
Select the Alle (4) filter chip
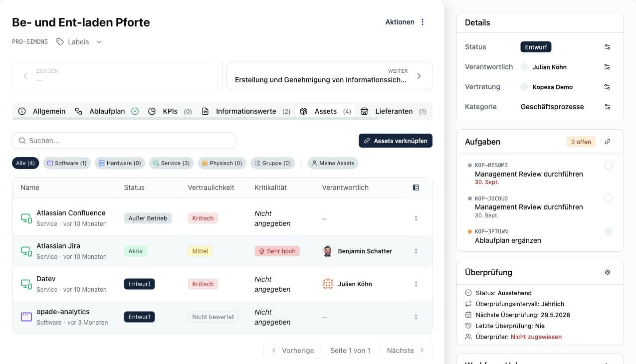pyautogui.click(x=25, y=163)
